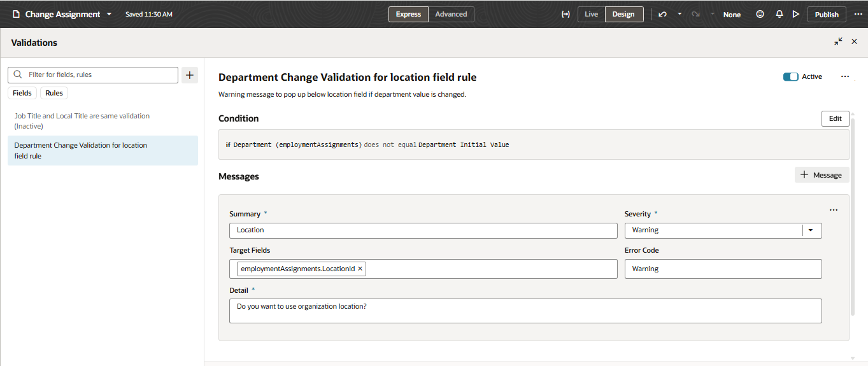Click the Detail text area
Screen dimensions: 868x366
(525, 311)
